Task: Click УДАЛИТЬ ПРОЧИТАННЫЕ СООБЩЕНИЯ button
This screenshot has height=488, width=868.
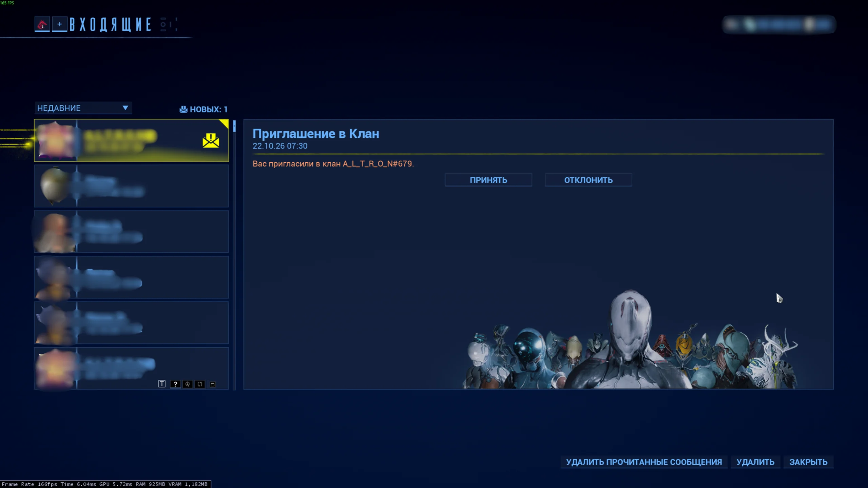Action: point(644,462)
